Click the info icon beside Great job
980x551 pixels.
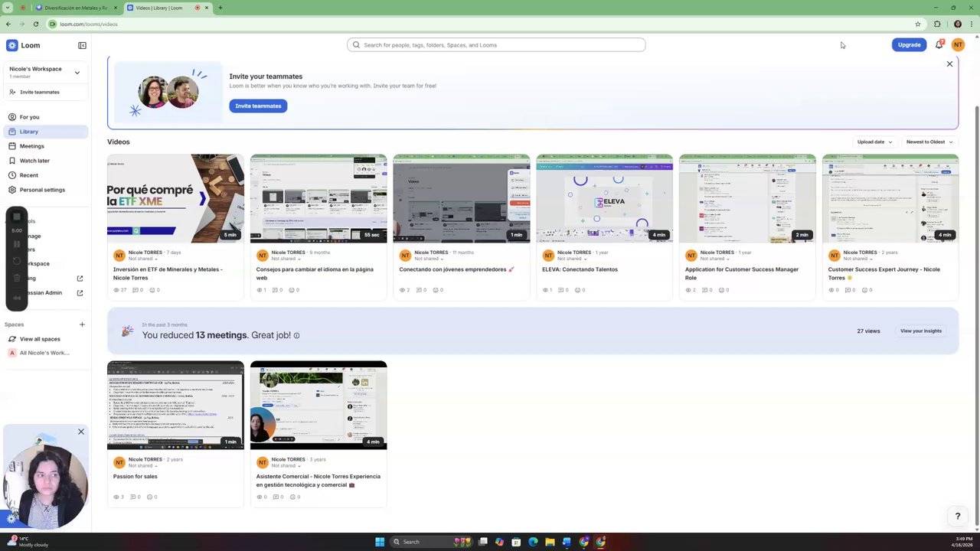click(296, 335)
